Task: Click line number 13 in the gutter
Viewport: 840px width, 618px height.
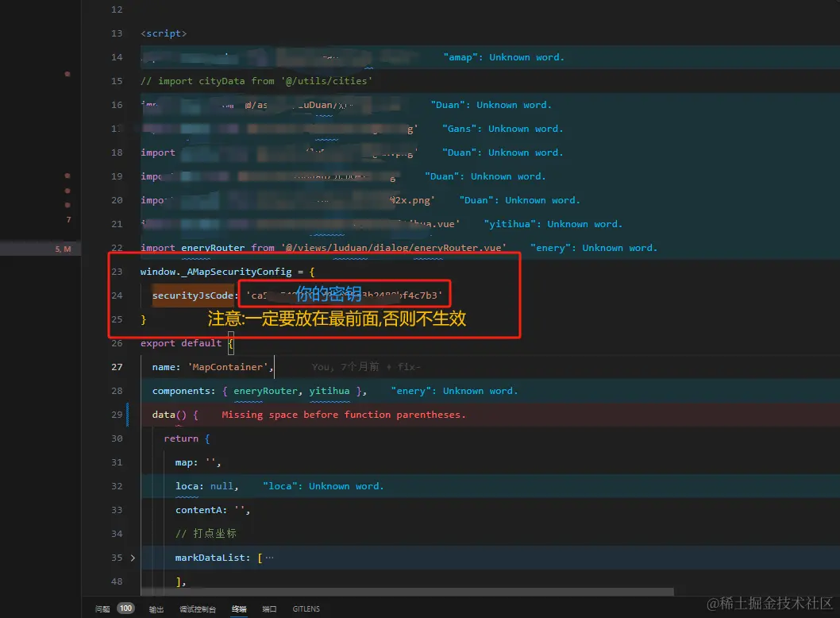Action: click(117, 33)
